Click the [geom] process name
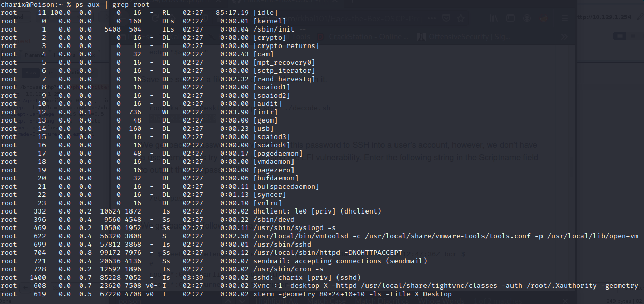This screenshot has height=304, width=644. (266, 120)
